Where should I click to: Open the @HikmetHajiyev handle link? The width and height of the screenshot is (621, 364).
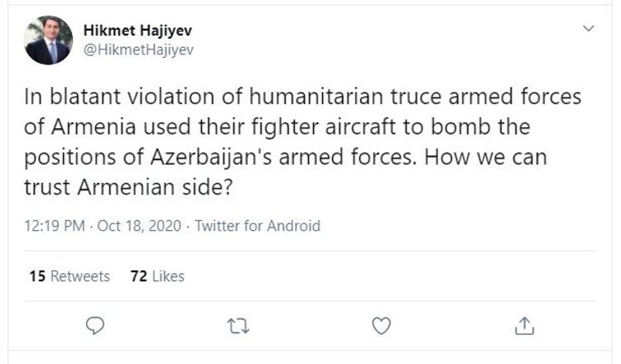click(138, 49)
